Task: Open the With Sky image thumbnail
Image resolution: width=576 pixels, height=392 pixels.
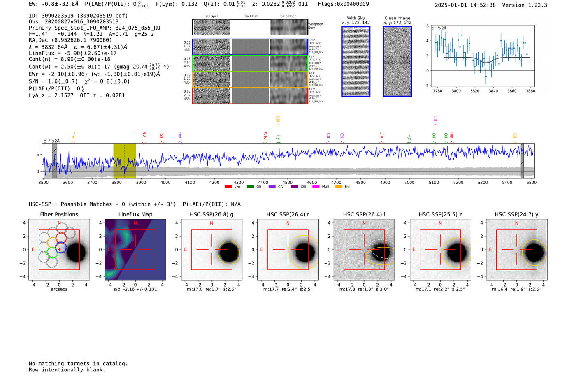Action: tap(356, 61)
